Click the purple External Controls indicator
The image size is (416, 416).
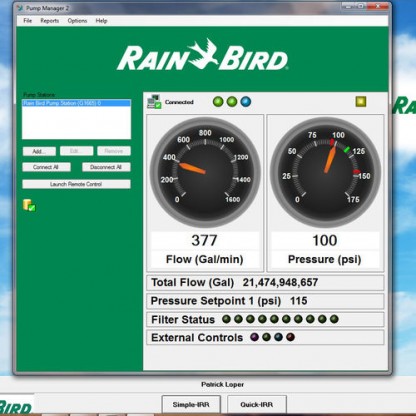[254, 337]
